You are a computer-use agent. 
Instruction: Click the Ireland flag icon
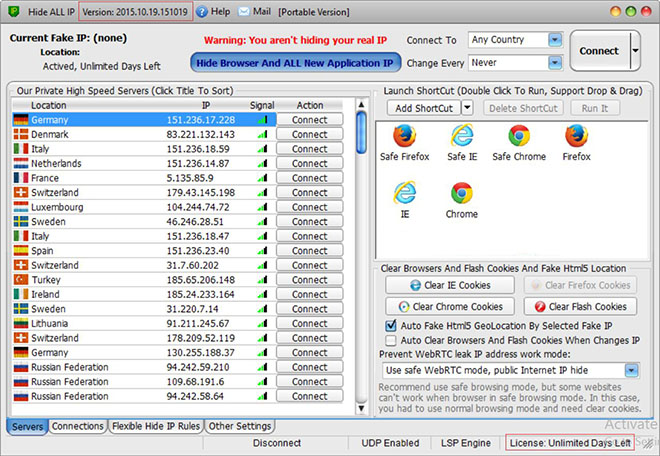pos(21,294)
